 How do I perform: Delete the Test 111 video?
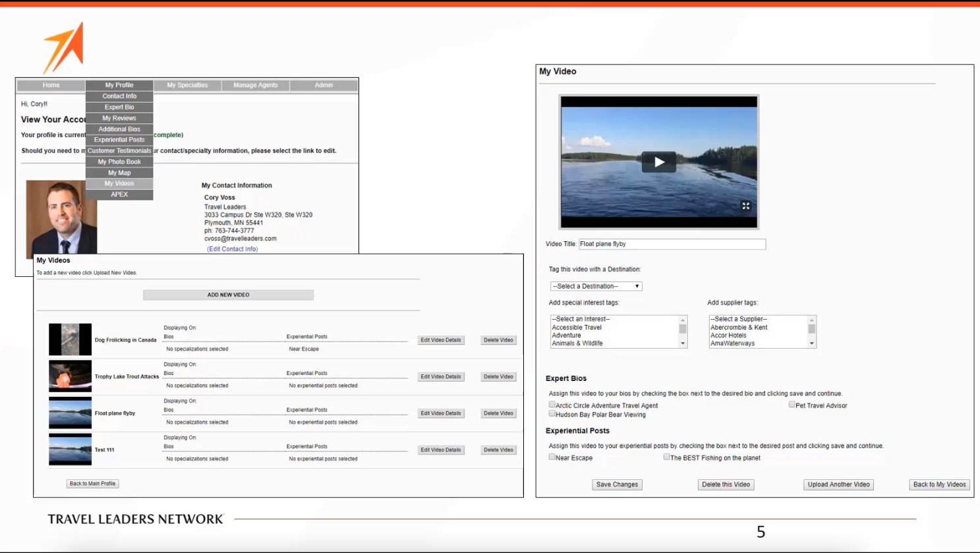tap(498, 450)
